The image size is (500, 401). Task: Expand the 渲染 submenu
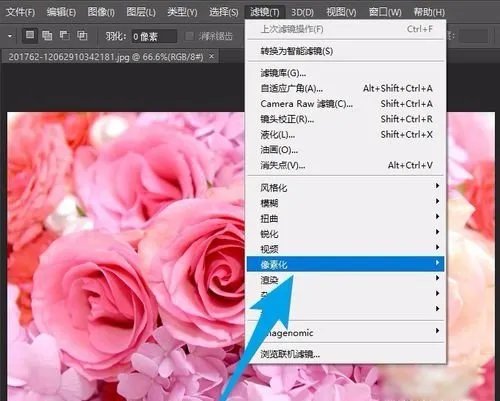click(346, 279)
